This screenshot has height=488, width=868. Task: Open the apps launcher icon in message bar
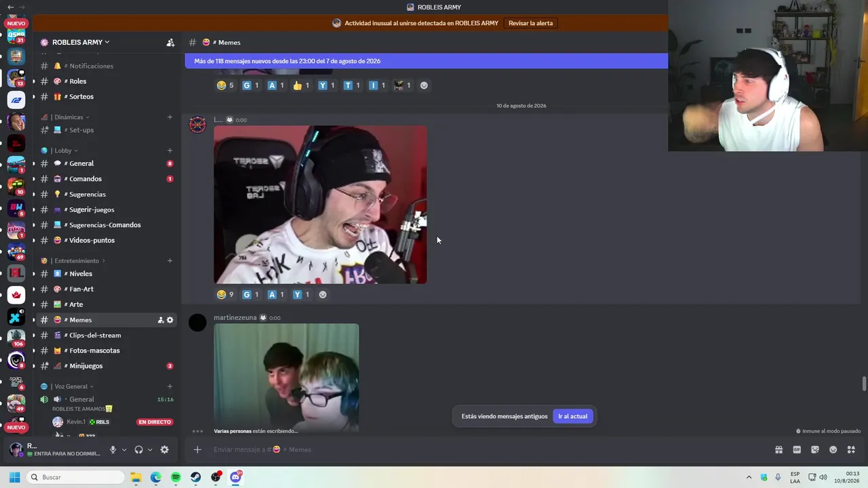coord(851,449)
